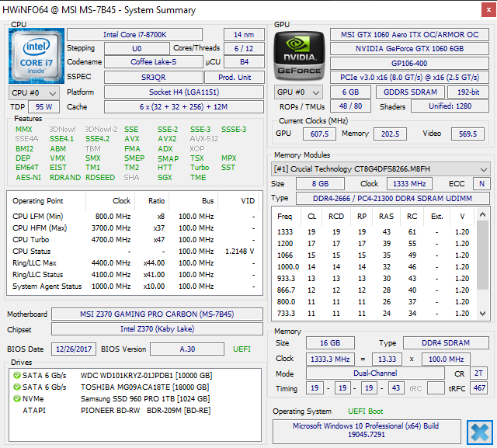Viewport: 497px width, 448px height.
Task: Click the Intel Core i7 logo
Action: pos(36,56)
